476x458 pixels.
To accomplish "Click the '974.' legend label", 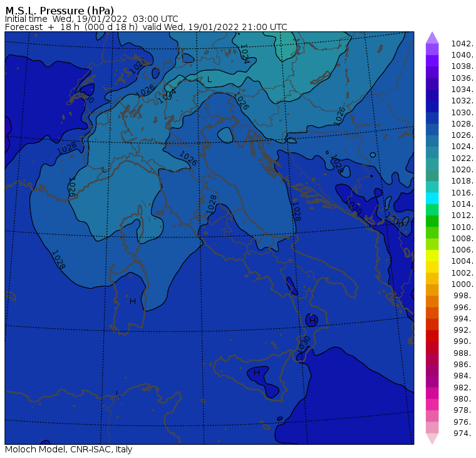I will tap(463, 434).
